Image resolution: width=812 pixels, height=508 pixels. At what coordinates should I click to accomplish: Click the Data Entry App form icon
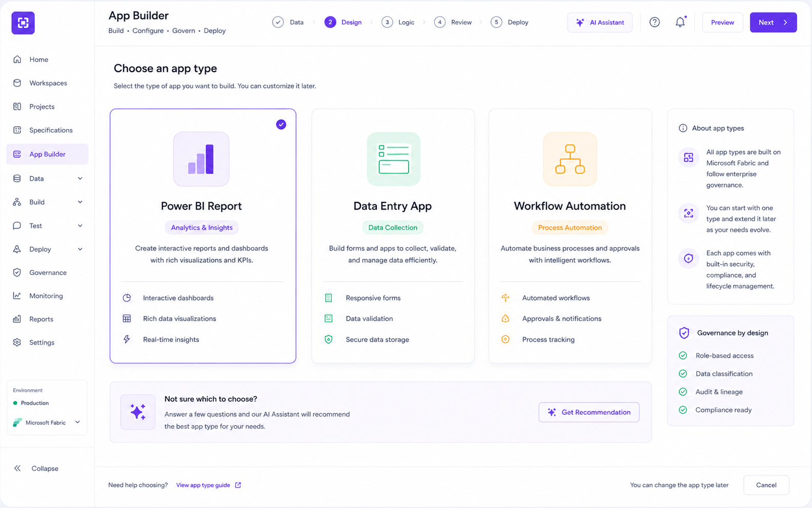click(393, 159)
